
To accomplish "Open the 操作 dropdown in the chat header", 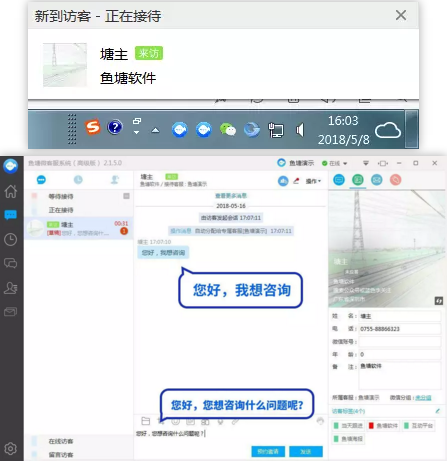I will [313, 181].
